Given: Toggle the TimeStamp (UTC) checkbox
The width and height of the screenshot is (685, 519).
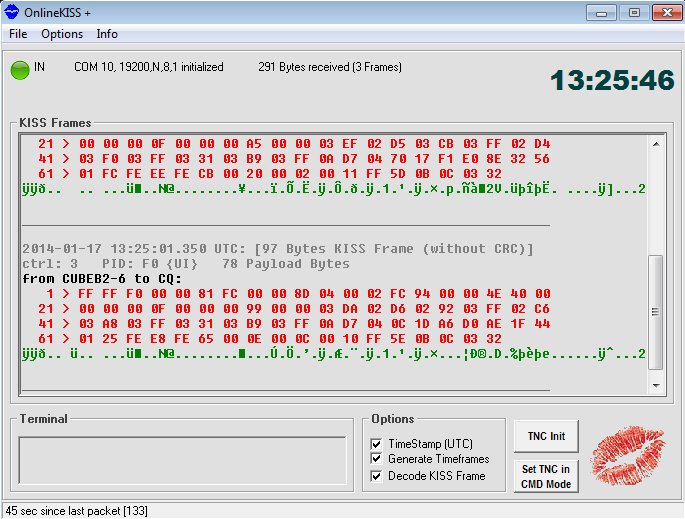Looking at the screenshot, I should pos(376,444).
